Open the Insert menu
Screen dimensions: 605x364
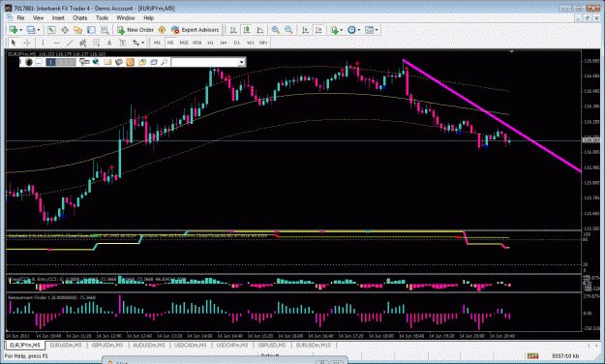coord(58,17)
